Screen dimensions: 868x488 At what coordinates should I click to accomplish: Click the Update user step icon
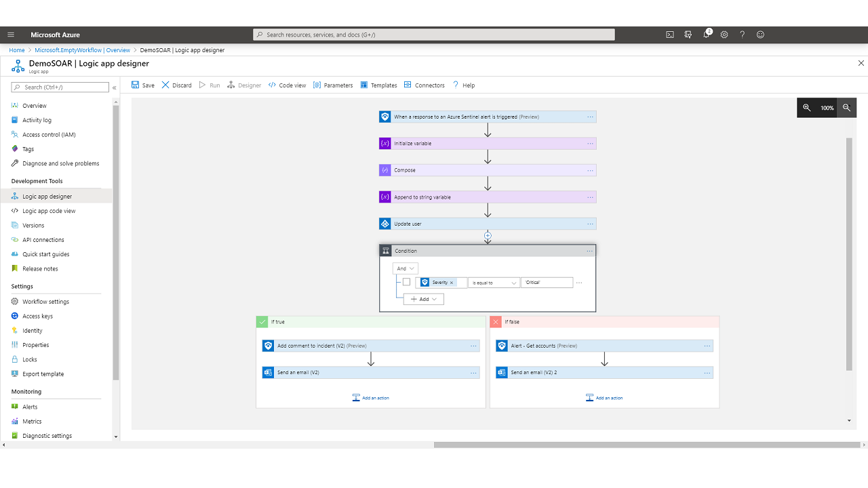[385, 224]
